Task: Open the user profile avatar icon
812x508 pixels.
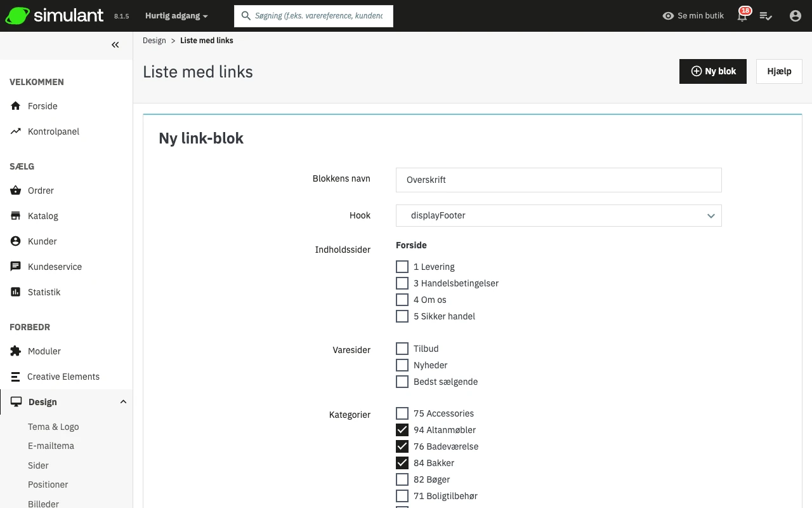Action: (795, 16)
